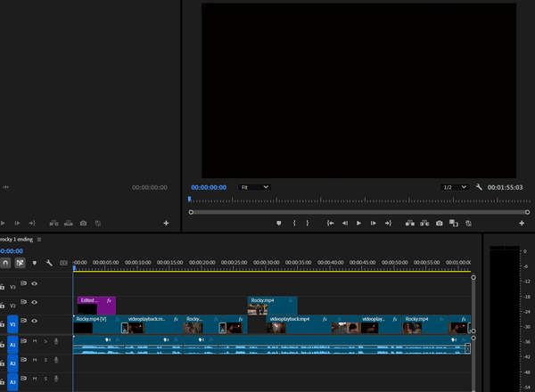
Task: Click the sequence duration 00:01:55:03
Action: pyautogui.click(x=505, y=187)
